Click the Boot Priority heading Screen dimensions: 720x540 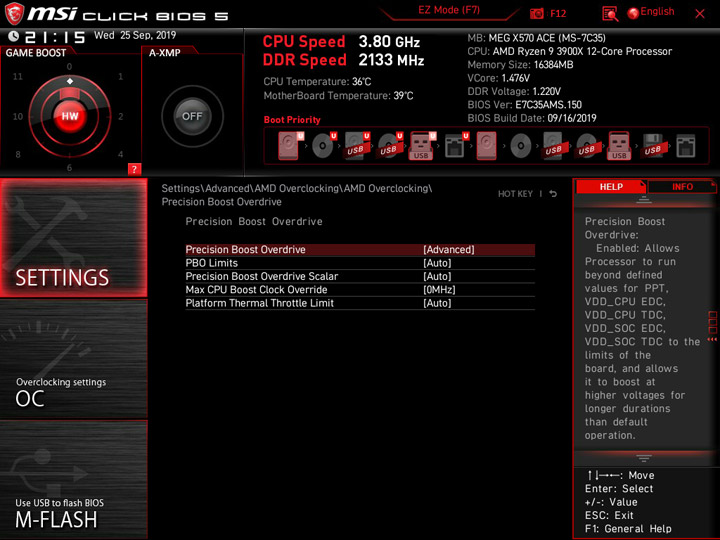tap(292, 120)
